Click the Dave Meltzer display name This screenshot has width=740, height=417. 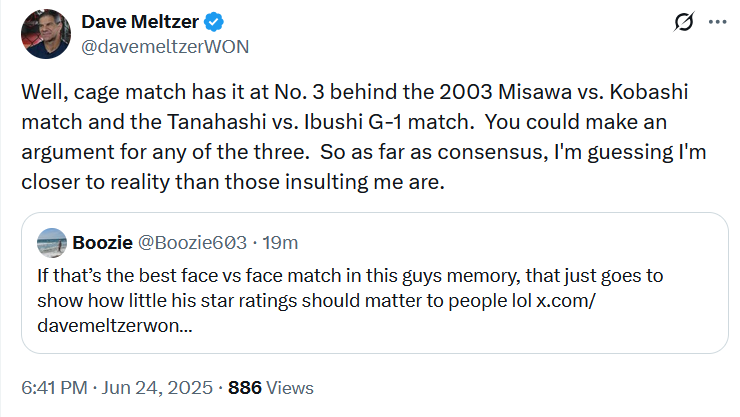[140, 22]
